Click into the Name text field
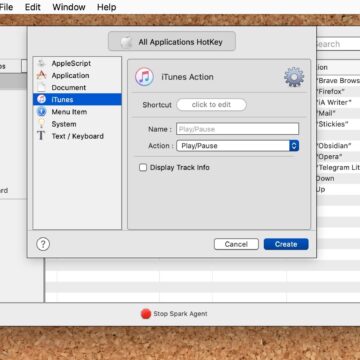Viewport: 360px width, 360px height. 237,129
